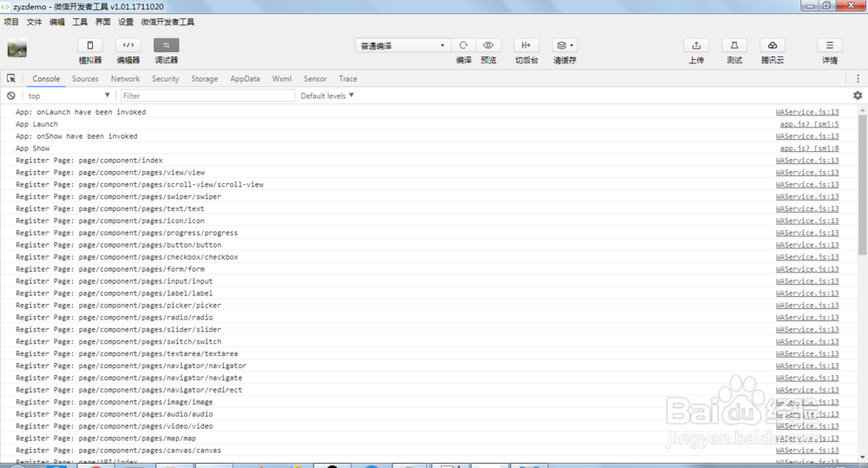Screen dimensions: 868x468
Task: Toggle the simulator (模拟器) panel icon
Action: [89, 45]
